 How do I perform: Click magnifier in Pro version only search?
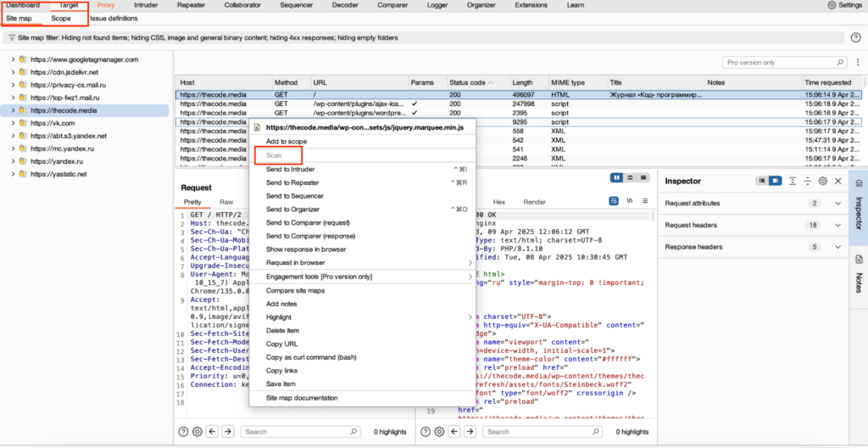pos(840,63)
